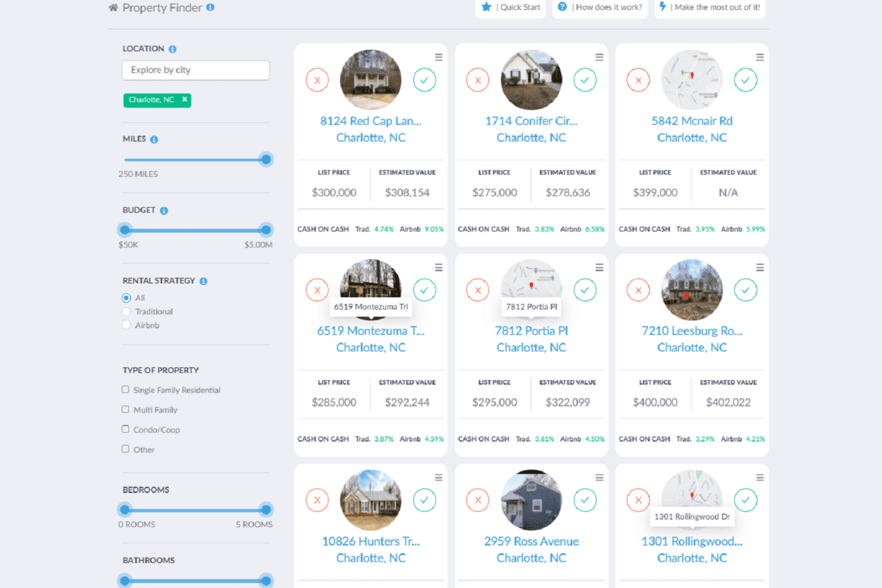
Task: Reject the 8124 Red Cap Lane property
Action: point(317,79)
